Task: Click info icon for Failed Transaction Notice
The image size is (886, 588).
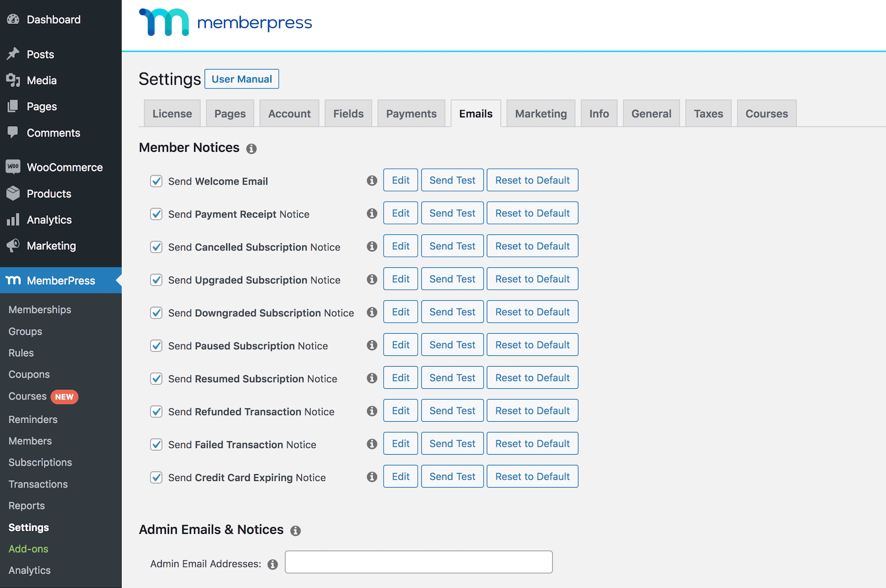Action: click(372, 444)
